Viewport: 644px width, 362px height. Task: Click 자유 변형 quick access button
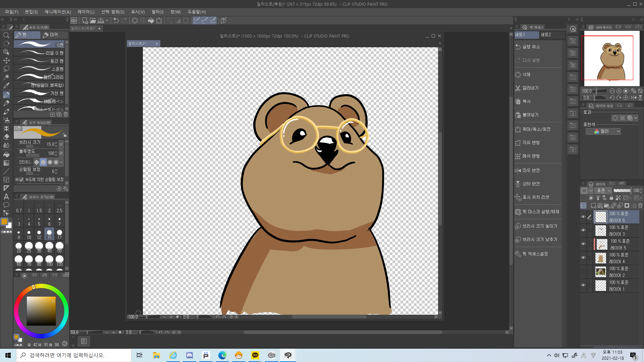coord(531,142)
